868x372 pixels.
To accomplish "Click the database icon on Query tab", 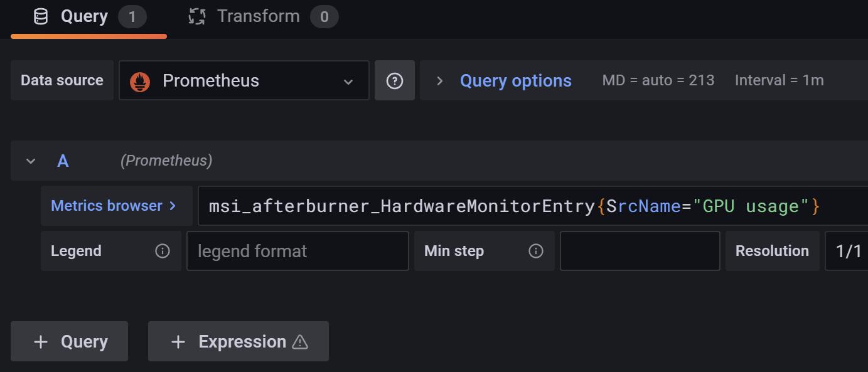I will pyautogui.click(x=41, y=16).
